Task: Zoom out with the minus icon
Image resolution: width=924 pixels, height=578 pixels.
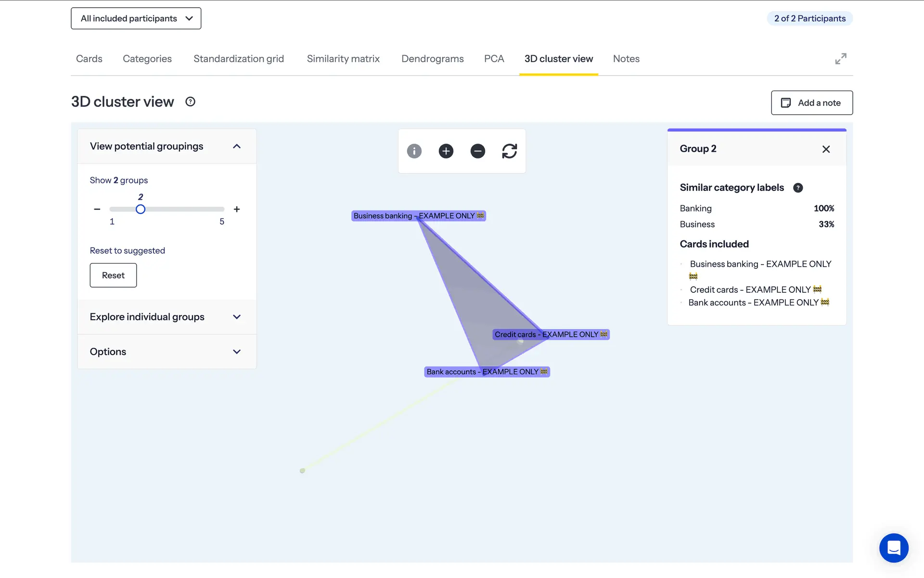Action: 477,151
